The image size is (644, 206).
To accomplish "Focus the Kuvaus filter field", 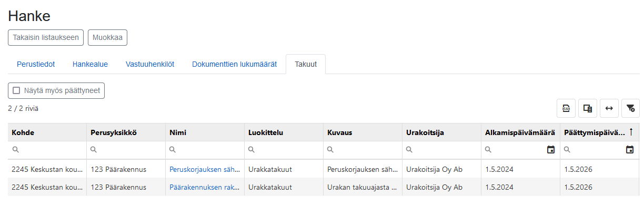I will click(x=363, y=150).
